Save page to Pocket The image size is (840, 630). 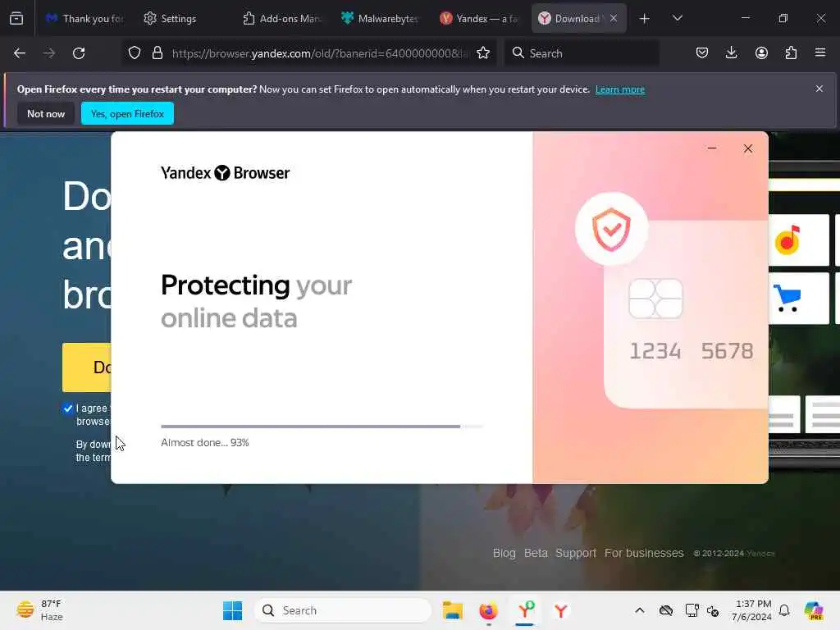click(x=702, y=53)
